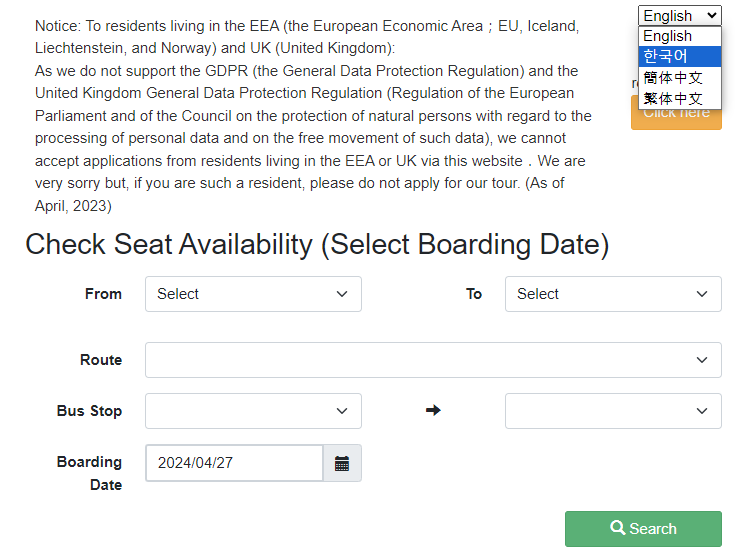Open the From location dropdown

[x=253, y=294]
